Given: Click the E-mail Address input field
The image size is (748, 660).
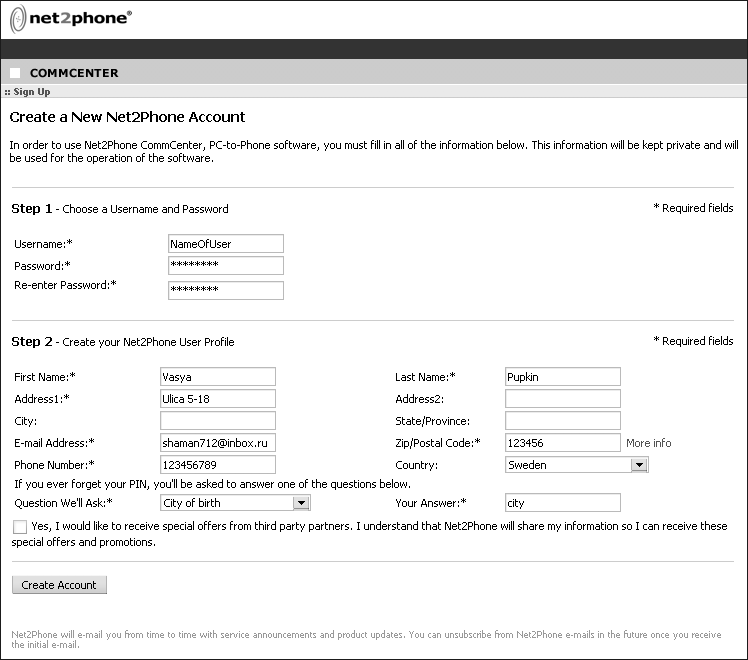Looking at the screenshot, I should click(218, 443).
